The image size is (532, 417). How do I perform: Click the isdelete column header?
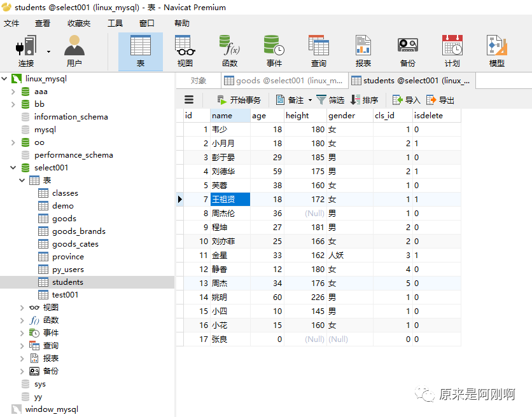tap(437, 116)
